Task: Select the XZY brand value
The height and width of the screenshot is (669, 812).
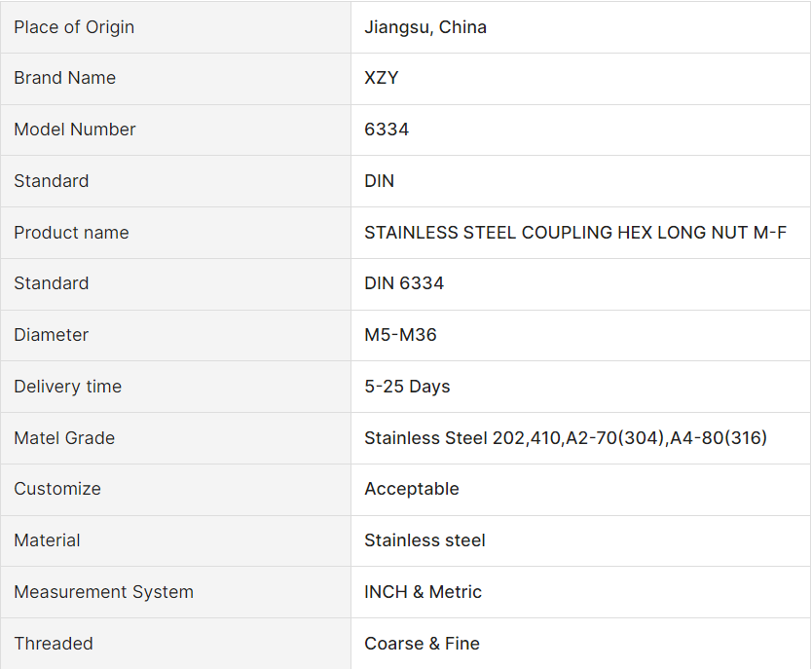Action: coord(382,78)
